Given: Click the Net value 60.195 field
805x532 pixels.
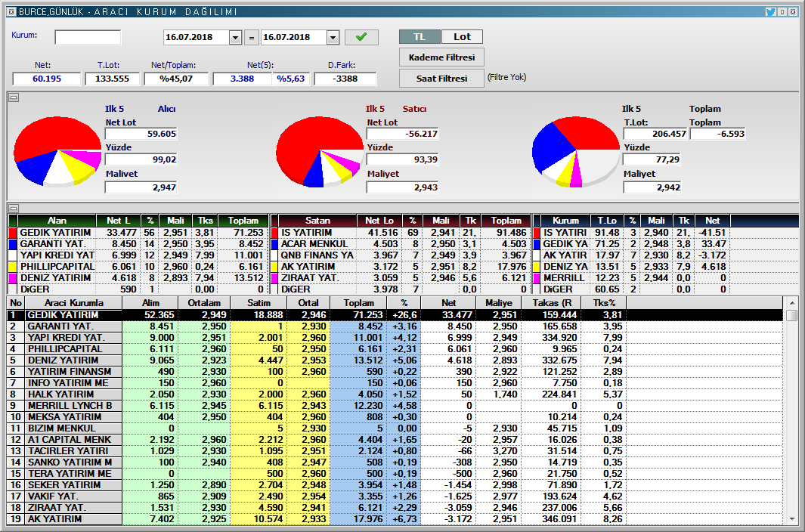Looking at the screenshot, I should point(47,79).
